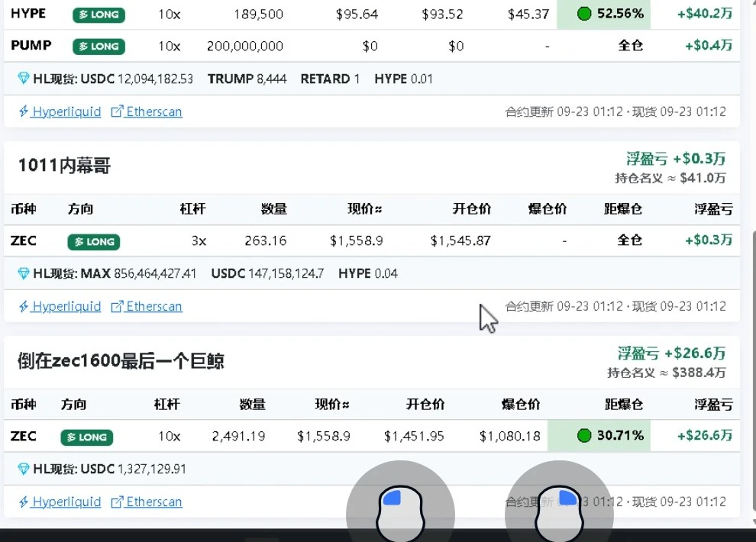756x542 pixels.
Task: Click 数量 header in the 倒在zec1600最后一个巨鲸 table
Action: click(x=253, y=405)
